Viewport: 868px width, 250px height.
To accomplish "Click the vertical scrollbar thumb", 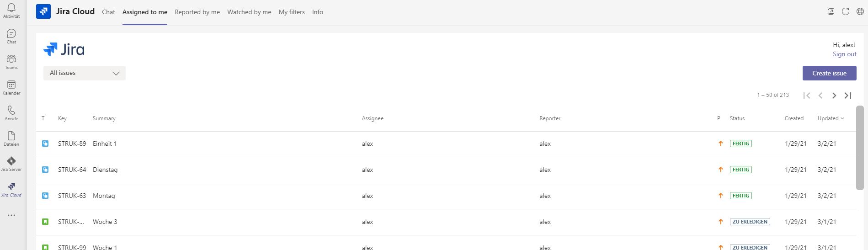I will (860, 148).
